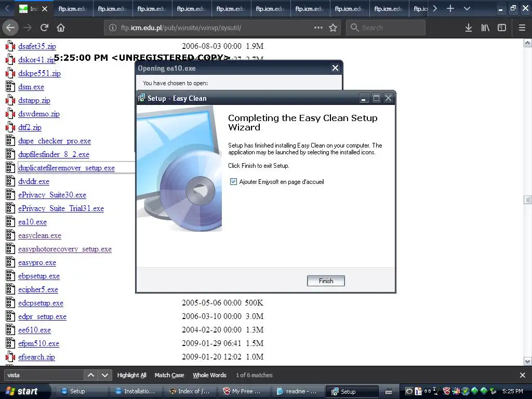Click the colorful splash tray icon
Viewport: 532px width, 399px height.
pyautogui.click(x=456, y=391)
